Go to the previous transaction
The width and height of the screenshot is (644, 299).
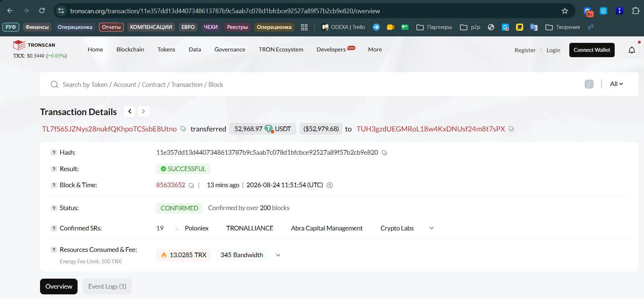(129, 111)
